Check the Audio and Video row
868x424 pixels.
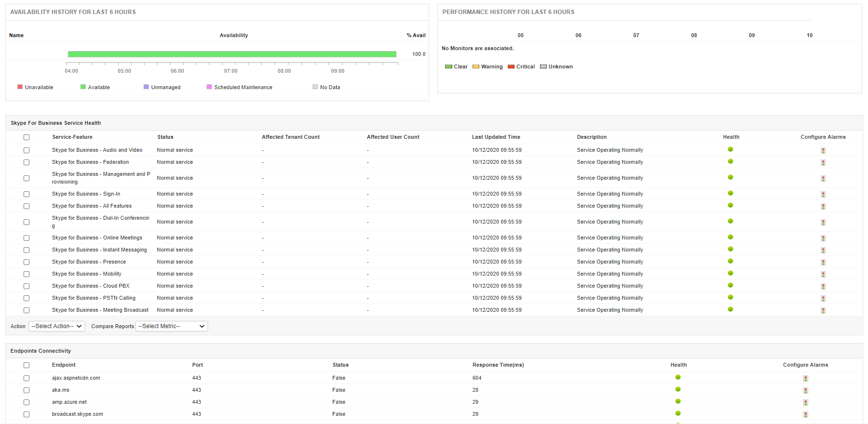(26, 150)
